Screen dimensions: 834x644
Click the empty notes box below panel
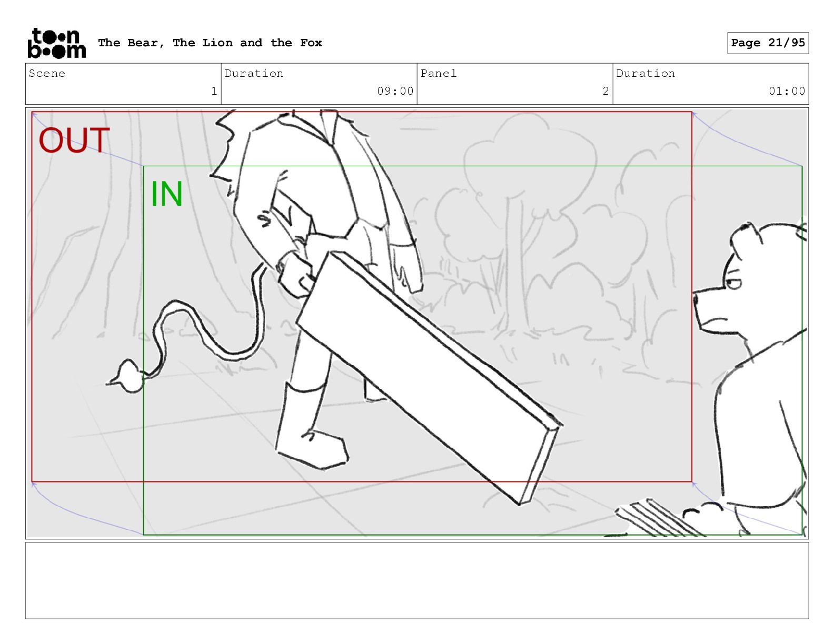(417, 580)
